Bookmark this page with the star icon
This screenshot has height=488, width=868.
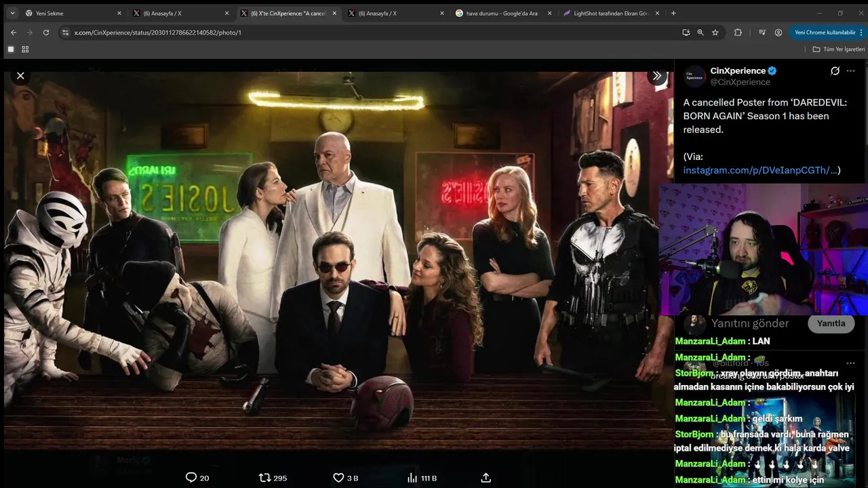(715, 32)
